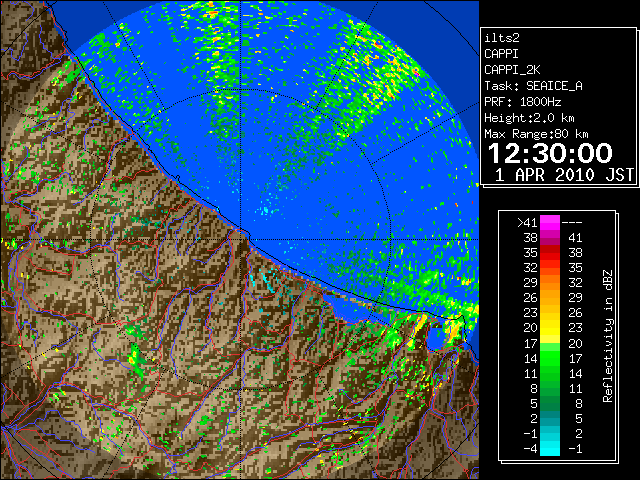Pick the orange 29–32 dBZ legend swatch
This screenshot has width=640, height=480.
point(550,283)
